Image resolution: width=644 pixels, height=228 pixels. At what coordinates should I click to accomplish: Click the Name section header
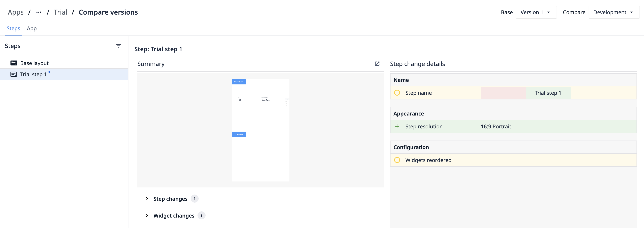tap(513, 80)
